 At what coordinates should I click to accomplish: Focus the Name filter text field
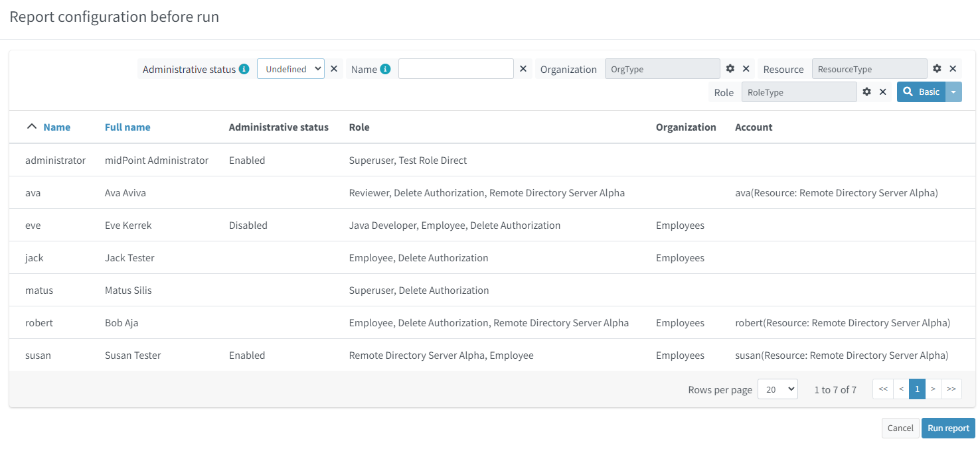click(x=455, y=69)
